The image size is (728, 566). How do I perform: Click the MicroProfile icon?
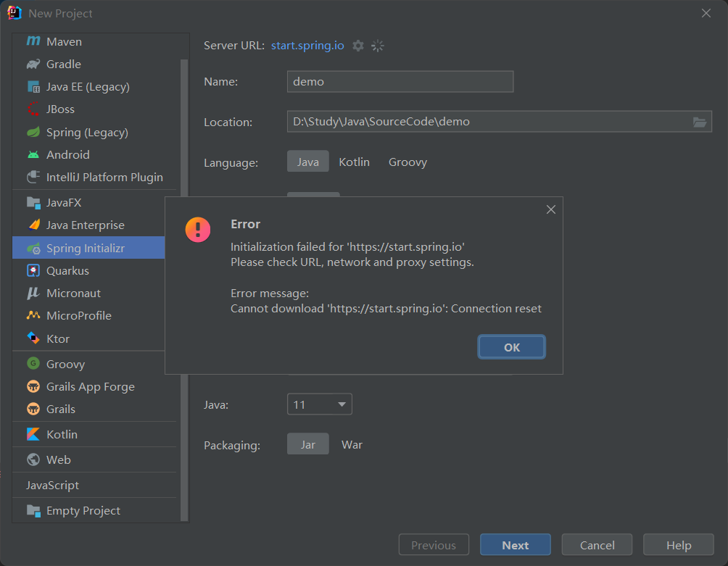33,315
